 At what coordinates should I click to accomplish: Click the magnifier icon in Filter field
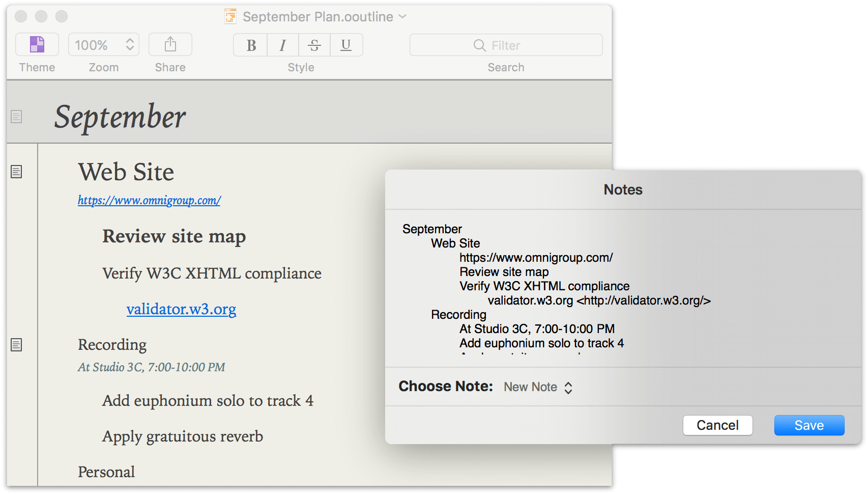click(x=479, y=45)
